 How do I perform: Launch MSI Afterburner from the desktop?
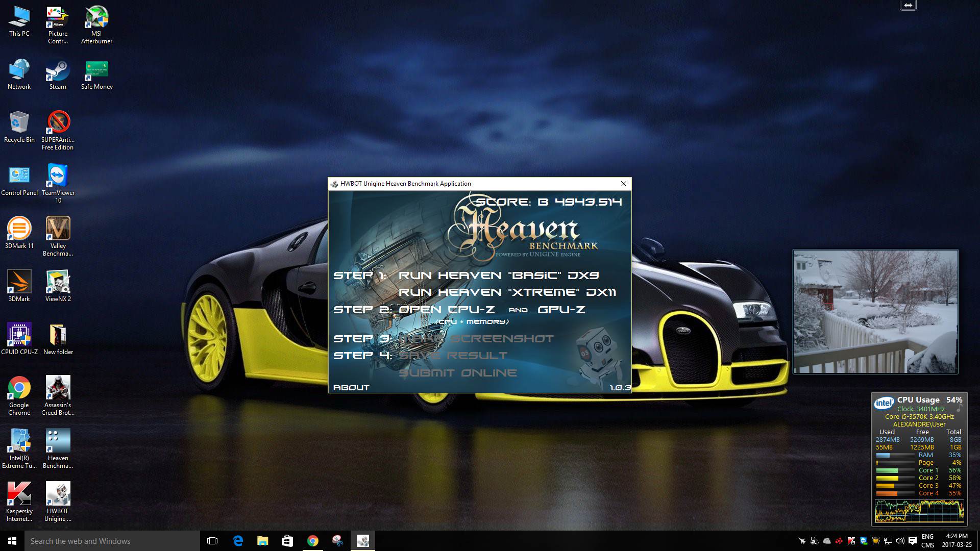pyautogui.click(x=96, y=26)
